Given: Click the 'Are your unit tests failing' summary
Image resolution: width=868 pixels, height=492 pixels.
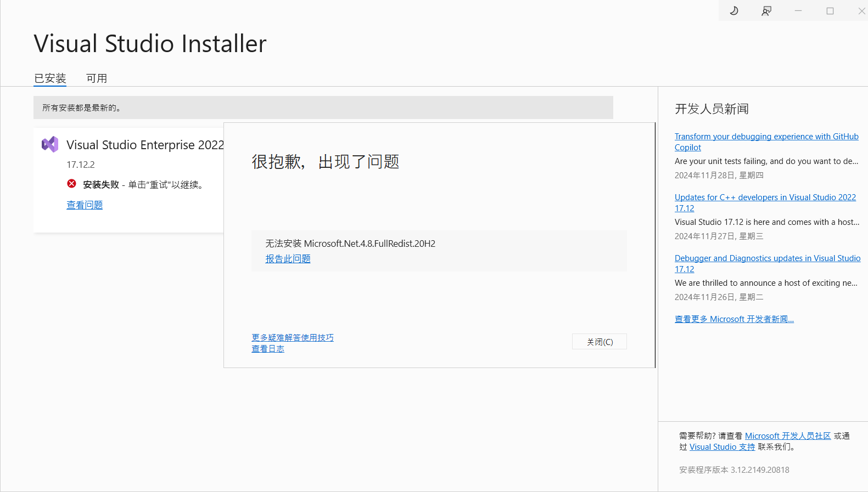Looking at the screenshot, I should pyautogui.click(x=766, y=161).
